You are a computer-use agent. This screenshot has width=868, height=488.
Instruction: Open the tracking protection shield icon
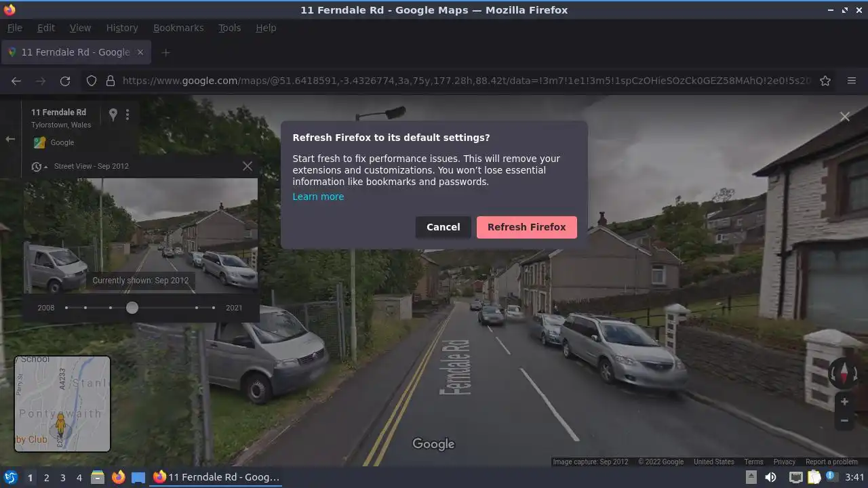click(x=92, y=81)
